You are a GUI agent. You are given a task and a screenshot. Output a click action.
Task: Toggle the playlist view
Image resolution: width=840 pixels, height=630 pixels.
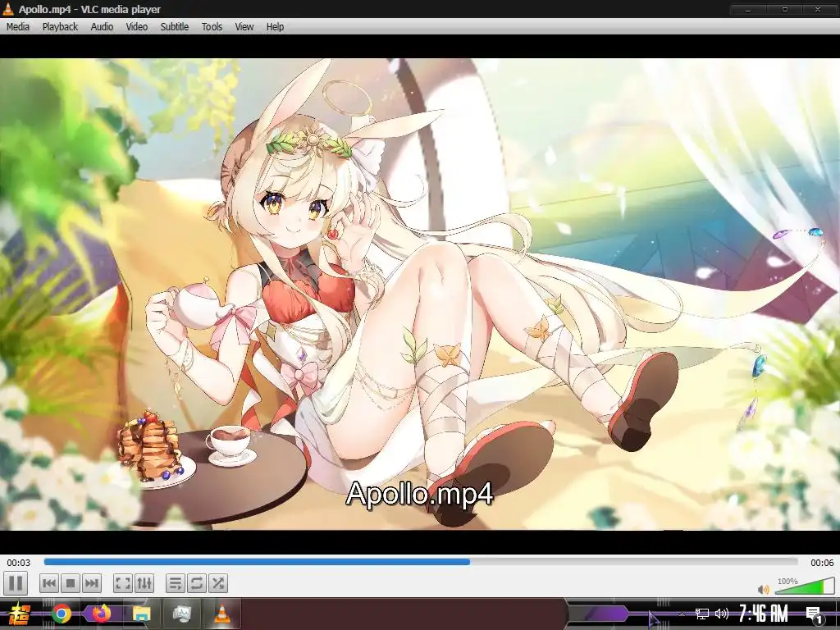(176, 583)
